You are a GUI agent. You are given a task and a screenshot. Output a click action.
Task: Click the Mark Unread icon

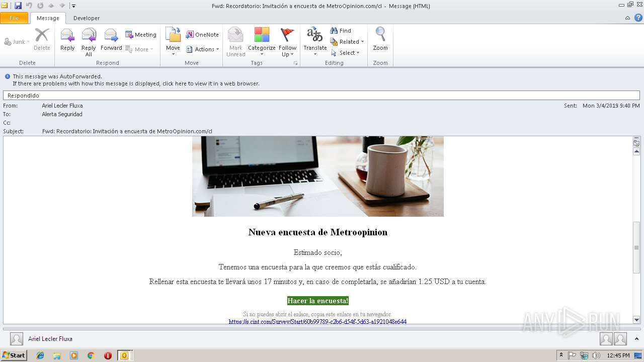point(235,42)
